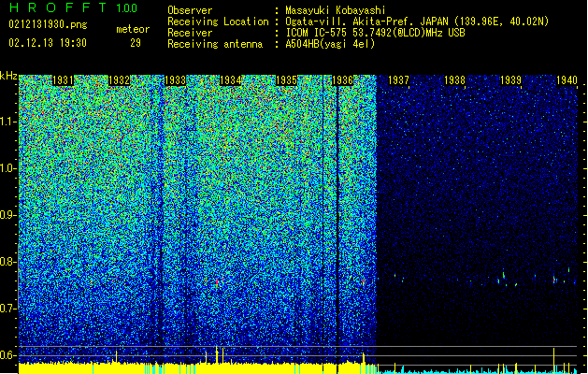Click the date stamp 02.12.13 19:30
This screenshot has height=374, width=588.
(48, 43)
